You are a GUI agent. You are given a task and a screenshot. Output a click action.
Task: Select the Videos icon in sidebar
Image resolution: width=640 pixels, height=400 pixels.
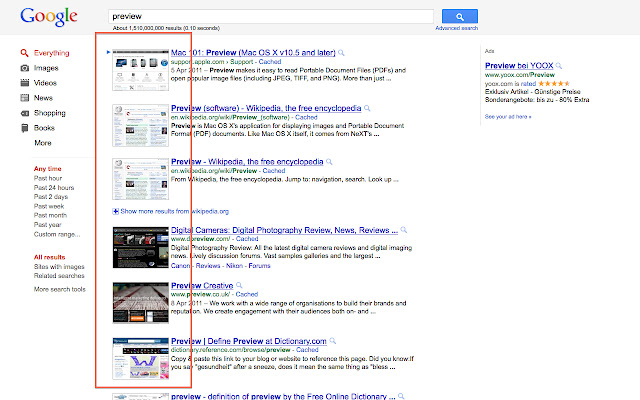(x=24, y=83)
